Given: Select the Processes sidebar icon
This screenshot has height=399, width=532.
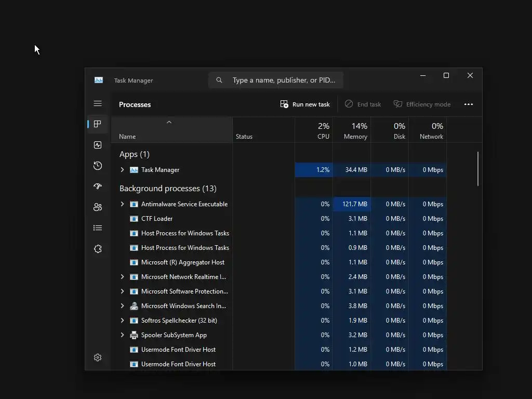Looking at the screenshot, I should click(x=98, y=124).
